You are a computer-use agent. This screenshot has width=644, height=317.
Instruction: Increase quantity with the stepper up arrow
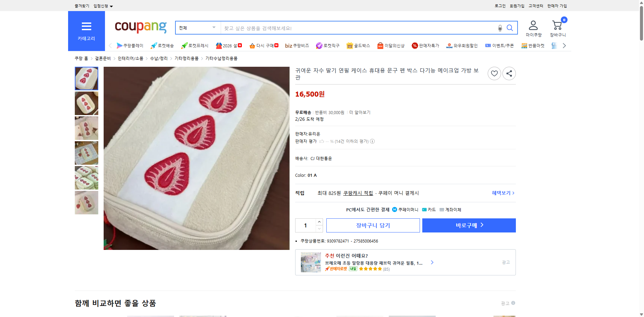(x=319, y=222)
